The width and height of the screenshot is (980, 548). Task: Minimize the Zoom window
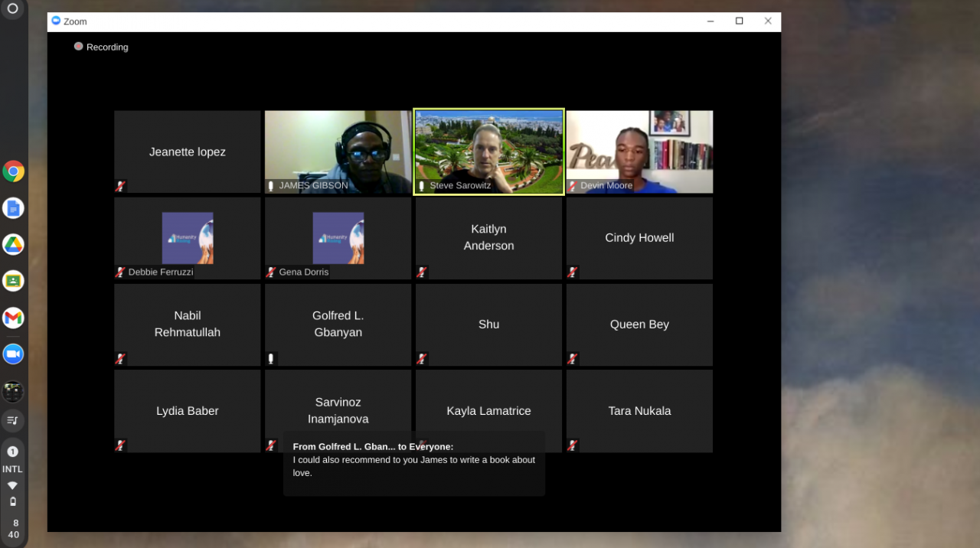pos(711,21)
